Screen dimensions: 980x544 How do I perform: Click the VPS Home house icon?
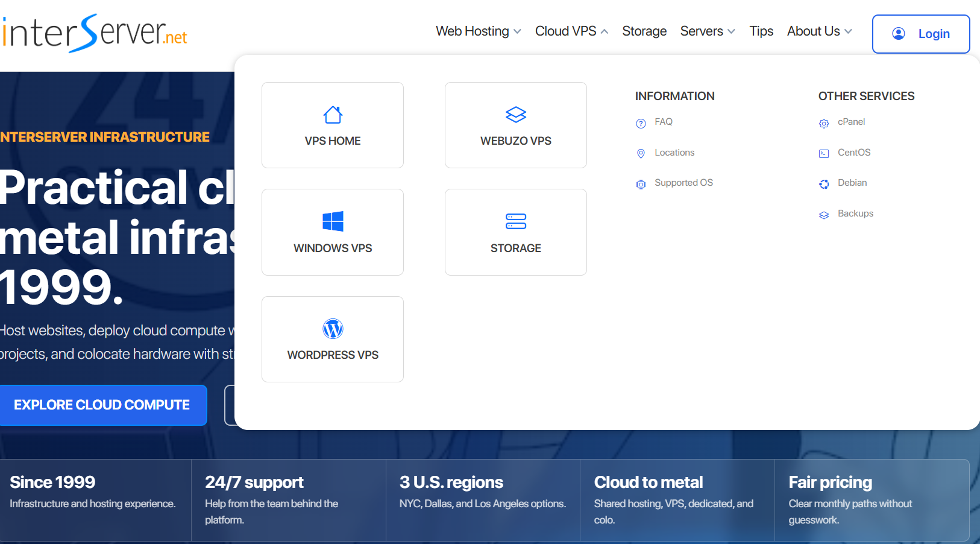333,115
